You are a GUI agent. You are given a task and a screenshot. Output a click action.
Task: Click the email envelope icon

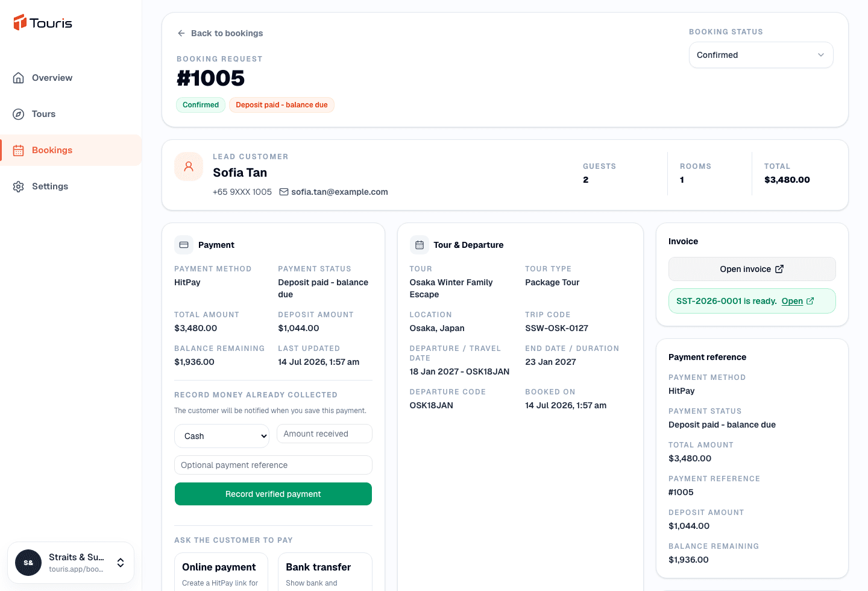pos(284,192)
